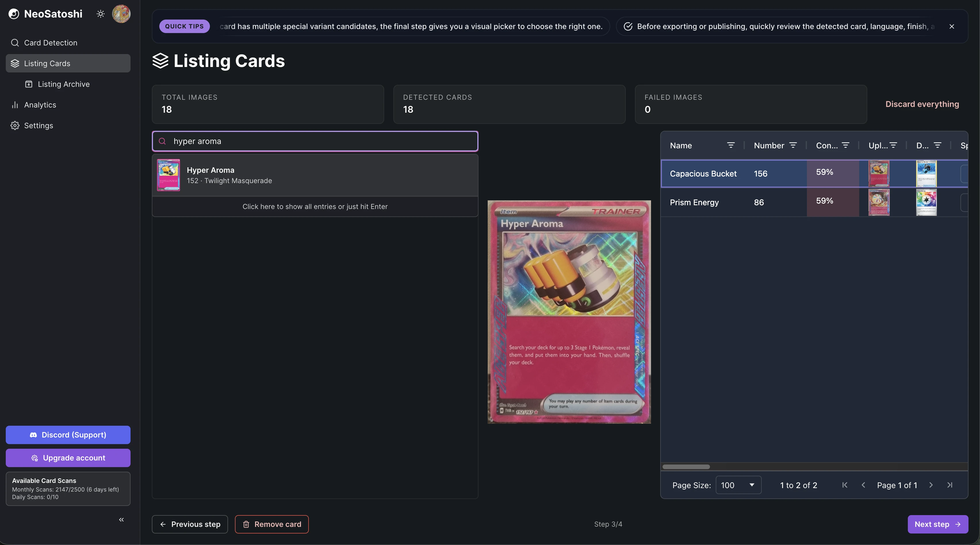Image resolution: width=980 pixels, height=545 pixels.
Task: Click the horizontal scrollbar under the table
Action: coord(686,467)
